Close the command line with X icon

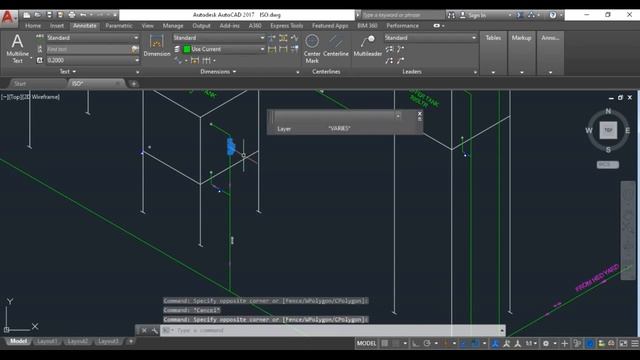coord(144,330)
